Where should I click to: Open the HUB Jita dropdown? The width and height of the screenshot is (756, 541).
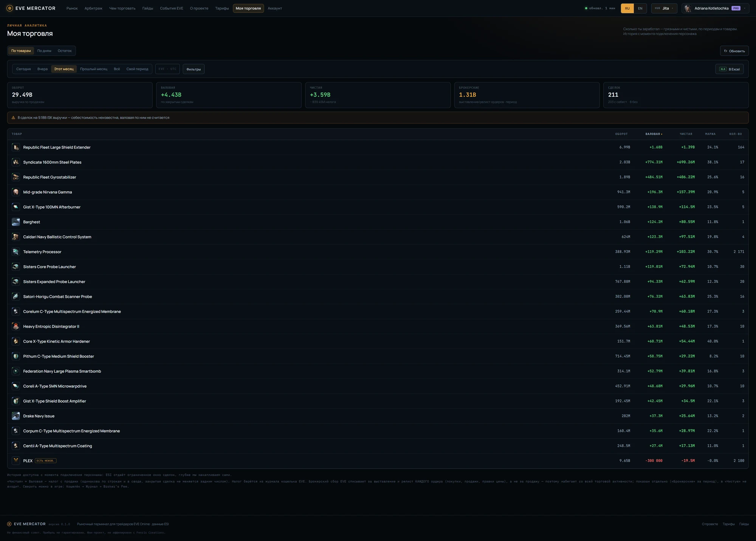pyautogui.click(x=664, y=8)
